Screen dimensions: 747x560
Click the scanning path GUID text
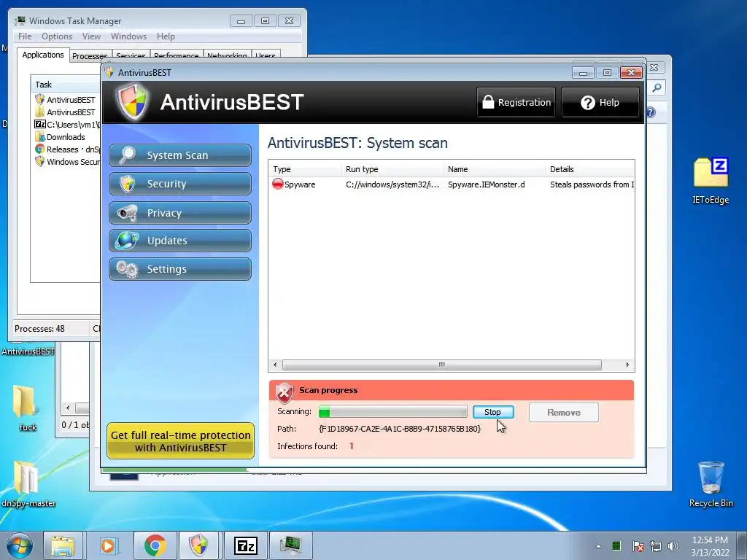(400, 429)
